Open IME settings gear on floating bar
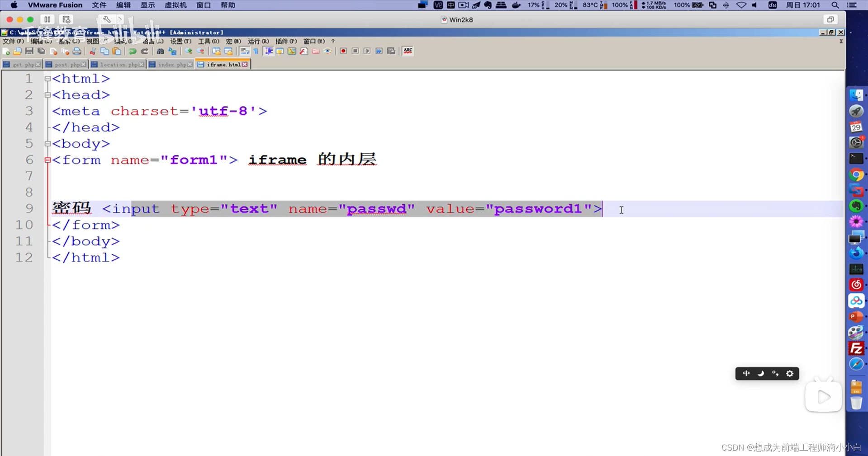The image size is (868, 456). 790,373
